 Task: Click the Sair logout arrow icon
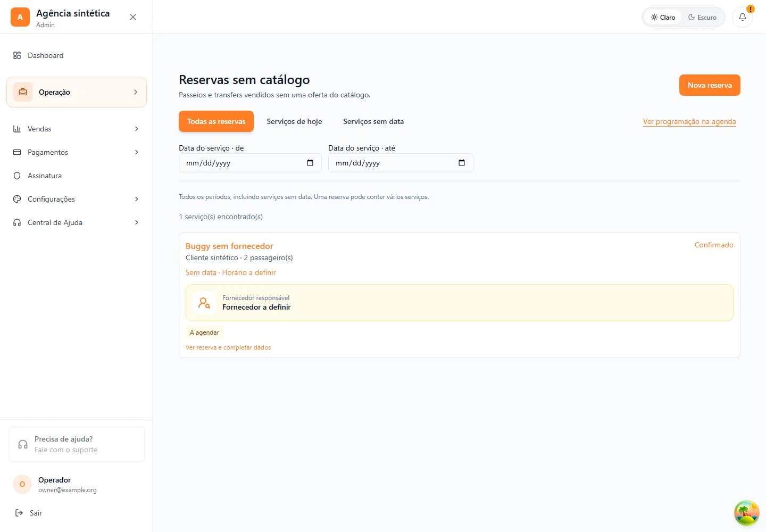click(19, 513)
